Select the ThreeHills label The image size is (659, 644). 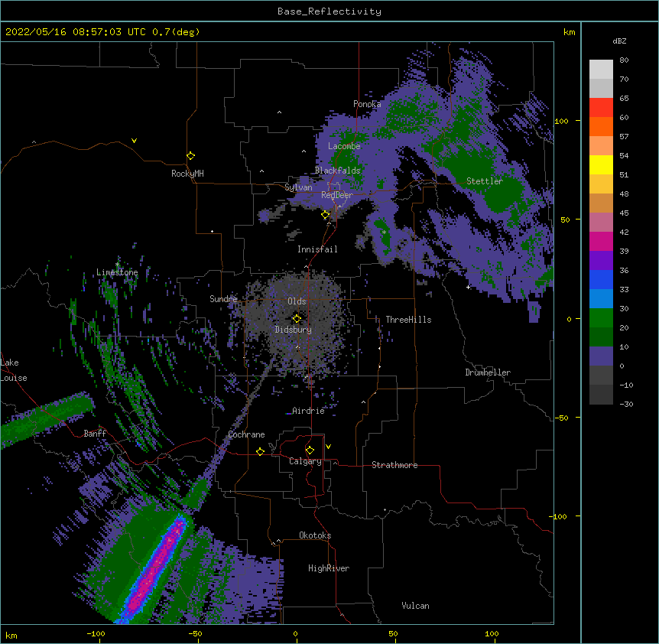click(x=408, y=320)
